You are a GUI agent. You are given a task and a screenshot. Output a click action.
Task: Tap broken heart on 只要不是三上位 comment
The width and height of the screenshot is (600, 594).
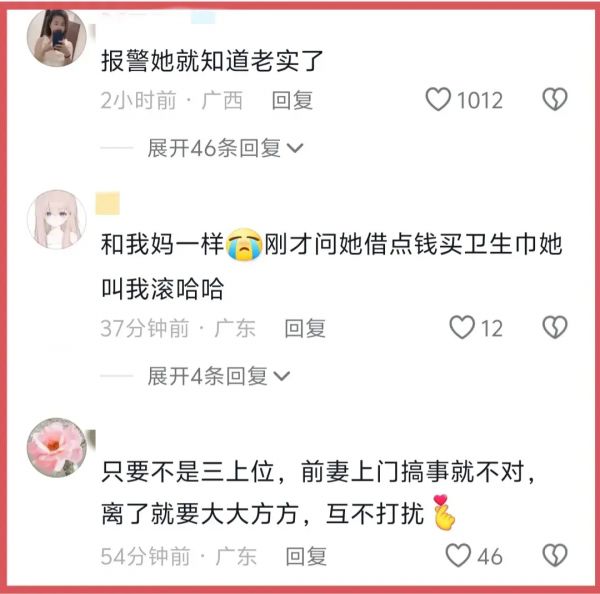pos(555,555)
